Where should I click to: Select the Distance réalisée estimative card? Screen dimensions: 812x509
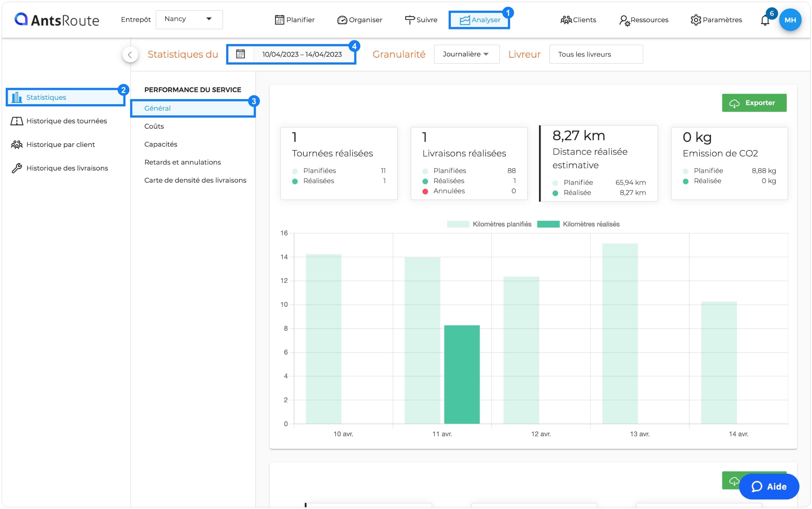pyautogui.click(x=598, y=163)
